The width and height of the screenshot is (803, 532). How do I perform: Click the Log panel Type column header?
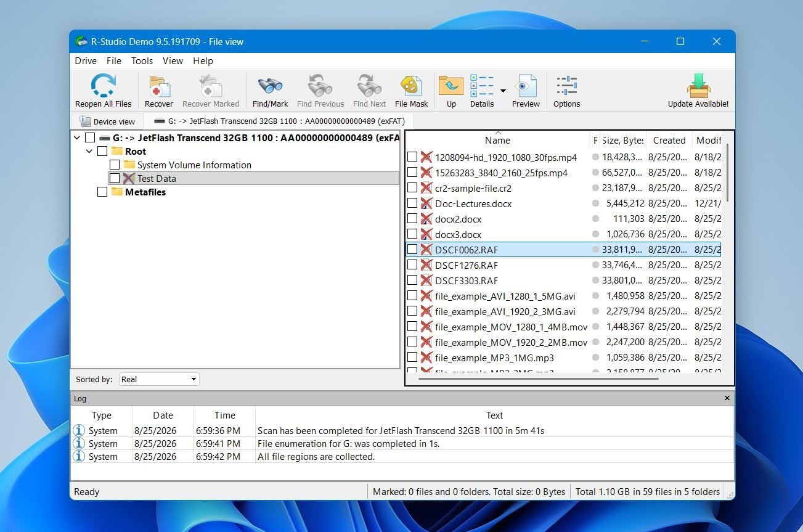(x=102, y=415)
